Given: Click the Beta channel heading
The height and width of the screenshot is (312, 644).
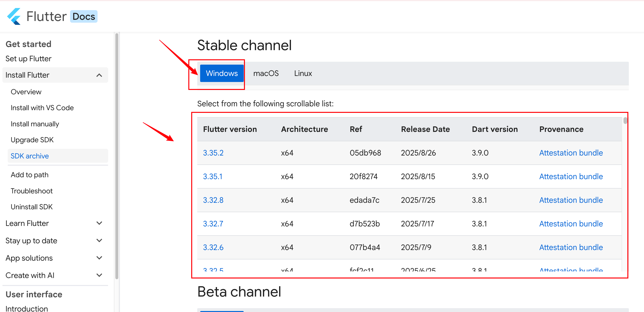Looking at the screenshot, I should [239, 292].
